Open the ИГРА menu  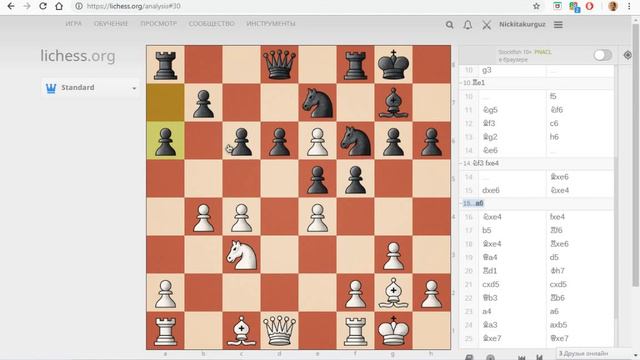click(x=74, y=24)
